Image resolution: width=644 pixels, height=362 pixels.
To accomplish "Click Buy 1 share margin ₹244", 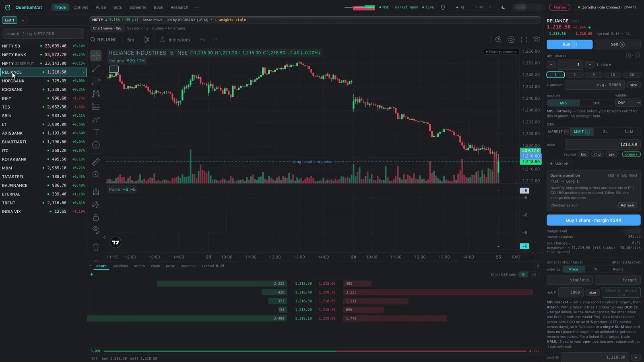I will 593,220.
